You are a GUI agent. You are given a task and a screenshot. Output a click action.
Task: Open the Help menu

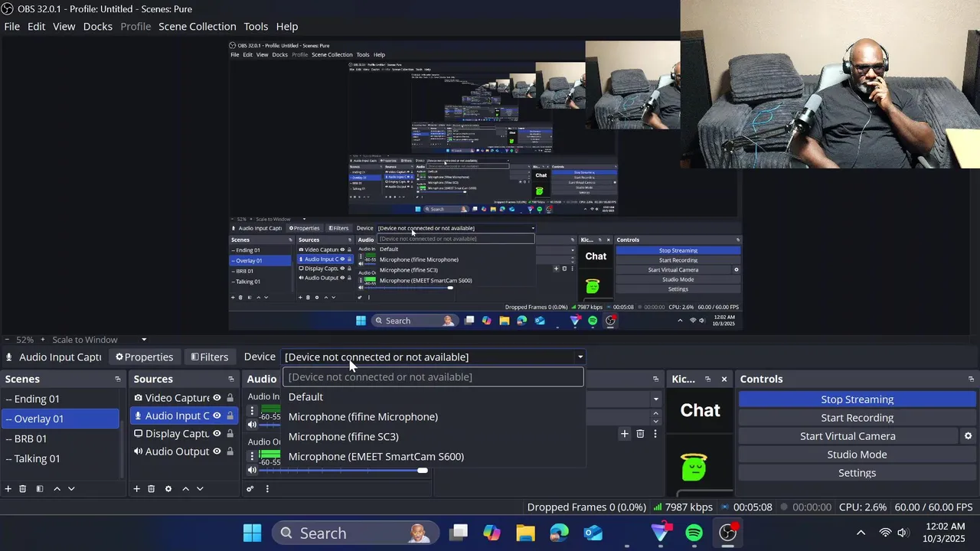pos(287,26)
